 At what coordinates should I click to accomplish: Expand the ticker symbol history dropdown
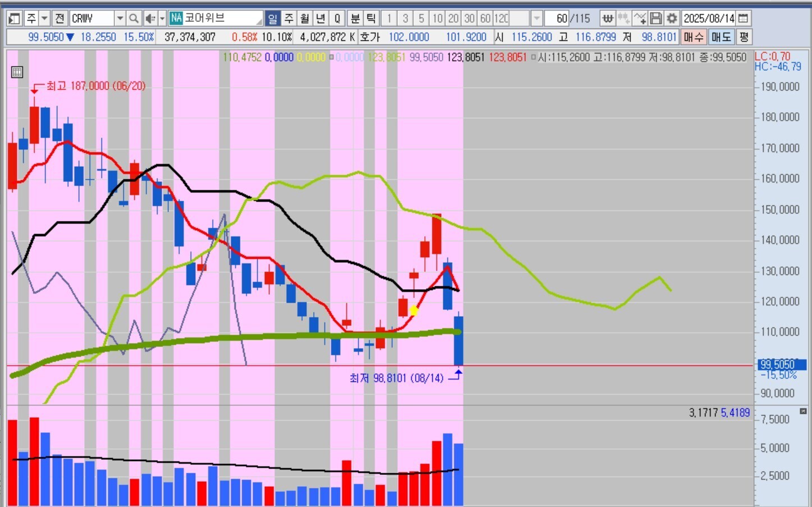point(120,19)
